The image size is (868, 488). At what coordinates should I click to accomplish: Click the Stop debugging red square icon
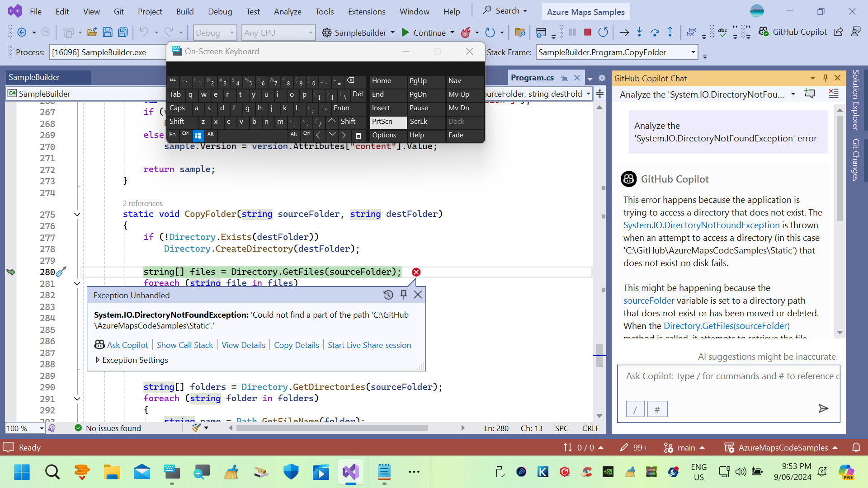(588, 33)
